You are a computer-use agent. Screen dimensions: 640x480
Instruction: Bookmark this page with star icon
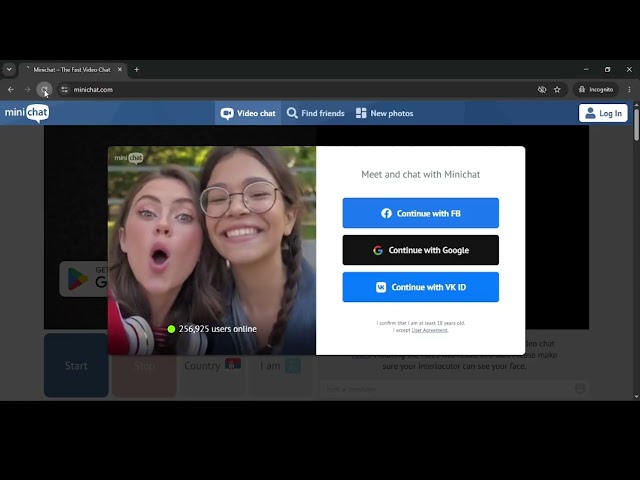(557, 89)
